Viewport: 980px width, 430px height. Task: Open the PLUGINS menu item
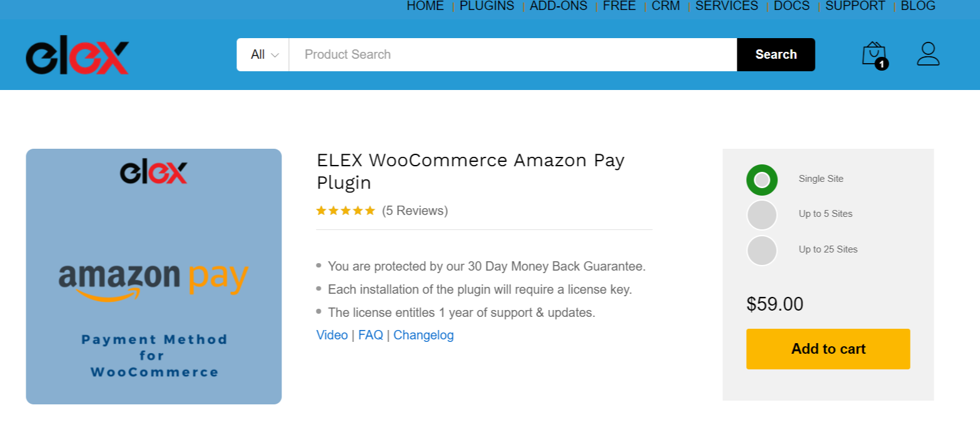(487, 6)
